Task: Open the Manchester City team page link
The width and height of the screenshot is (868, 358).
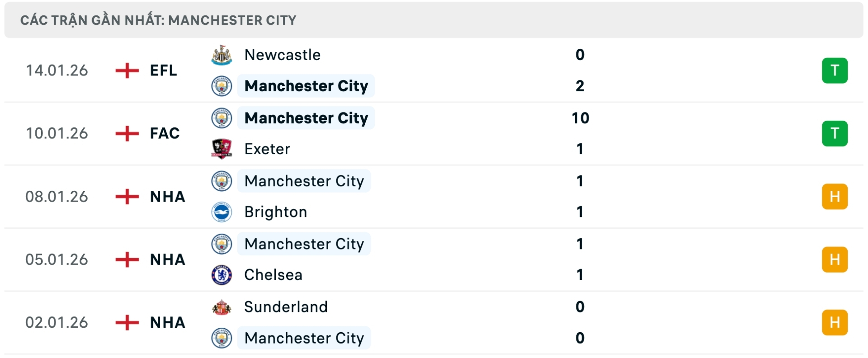Action: click(x=306, y=86)
